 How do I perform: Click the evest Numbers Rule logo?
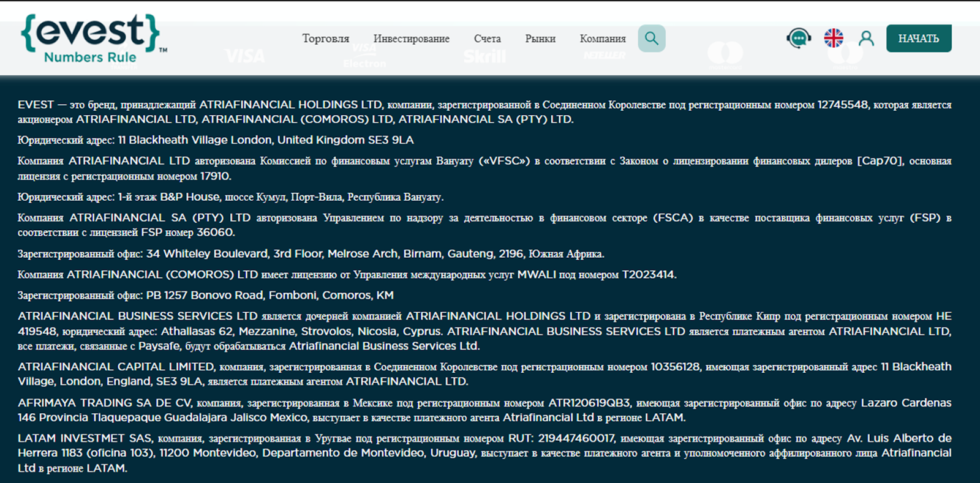coord(94,39)
